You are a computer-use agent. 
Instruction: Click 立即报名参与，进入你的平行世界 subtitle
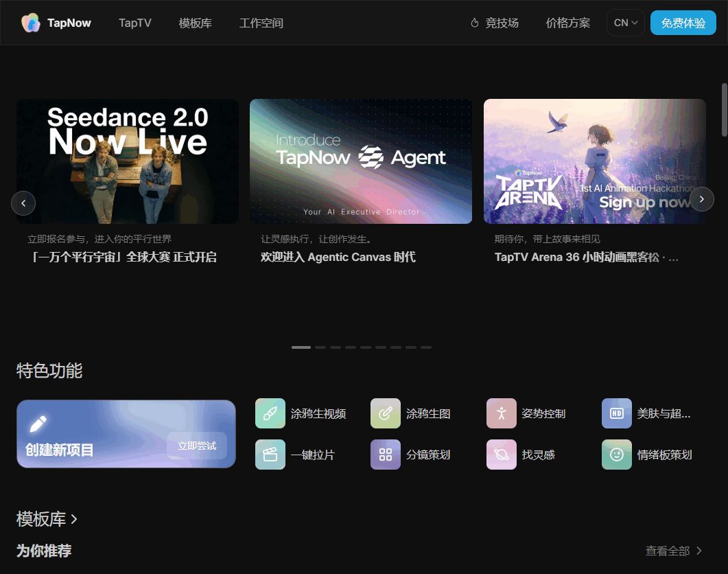[x=99, y=239]
